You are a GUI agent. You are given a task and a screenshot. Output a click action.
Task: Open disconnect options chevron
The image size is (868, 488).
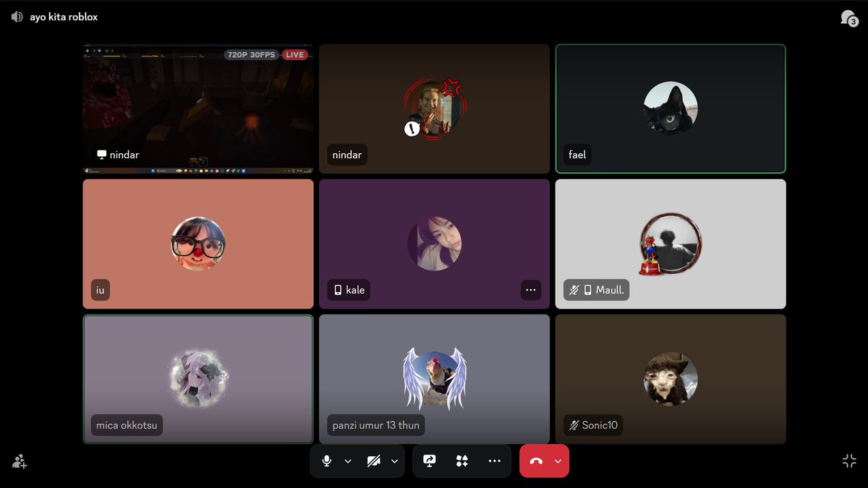[558, 461]
